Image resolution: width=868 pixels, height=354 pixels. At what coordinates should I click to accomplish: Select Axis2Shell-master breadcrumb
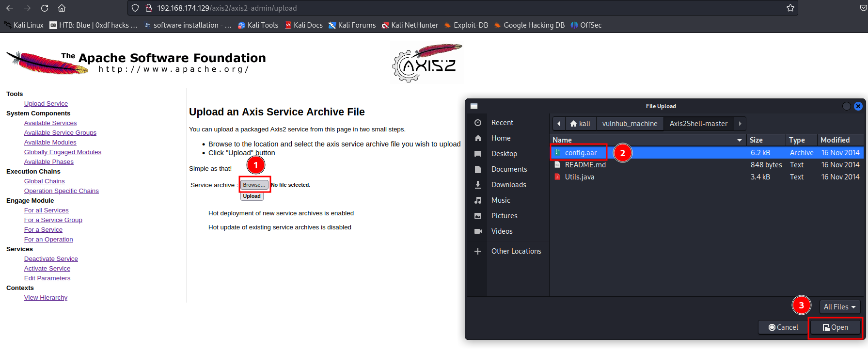click(x=698, y=124)
